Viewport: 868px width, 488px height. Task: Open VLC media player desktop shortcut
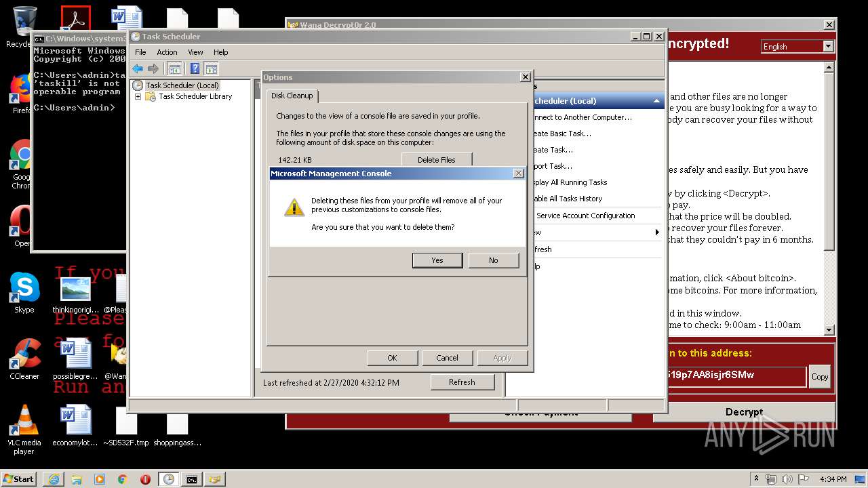pyautogui.click(x=24, y=430)
